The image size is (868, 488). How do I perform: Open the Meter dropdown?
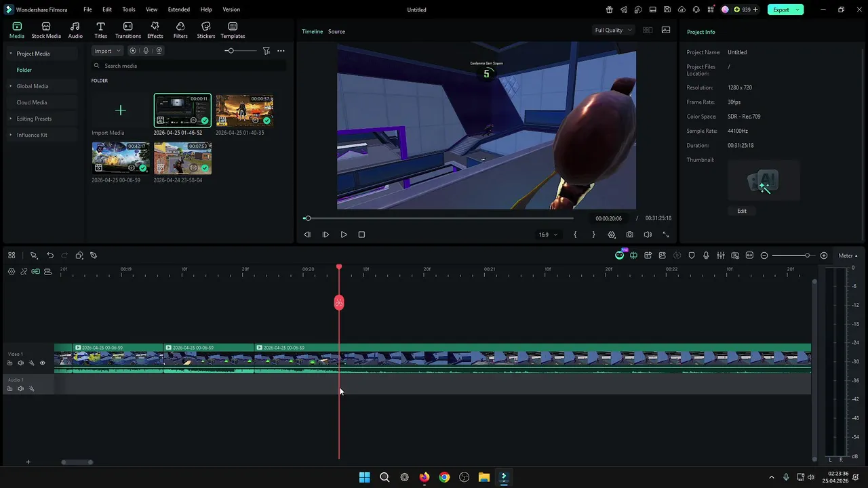click(x=848, y=256)
